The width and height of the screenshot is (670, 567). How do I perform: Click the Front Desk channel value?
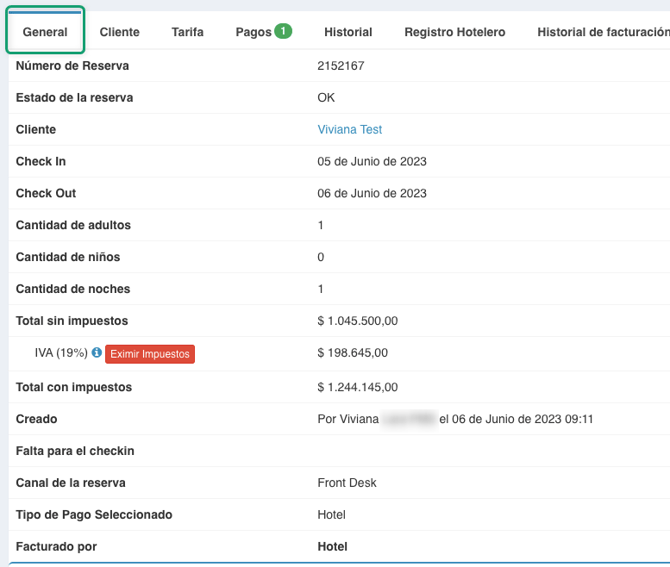347,483
